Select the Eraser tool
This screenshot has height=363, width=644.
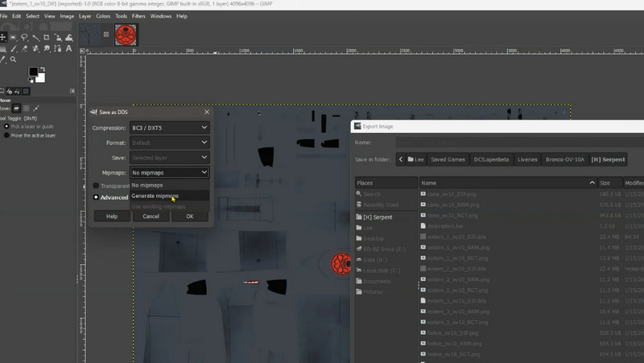[25, 48]
